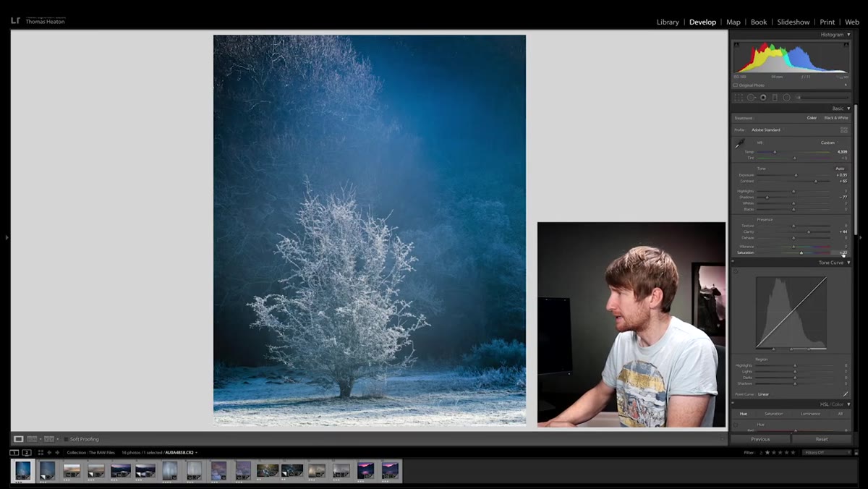Click the HSL target adjustment tool
868x489 pixels.
coord(736,424)
